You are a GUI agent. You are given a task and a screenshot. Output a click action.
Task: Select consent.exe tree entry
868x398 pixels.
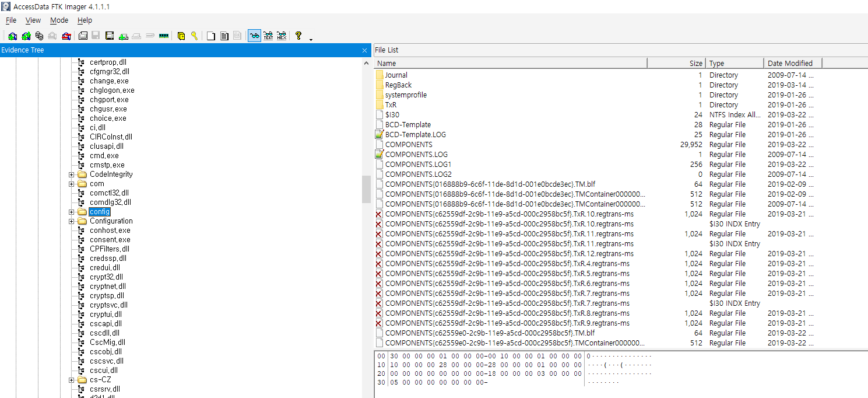tap(110, 240)
